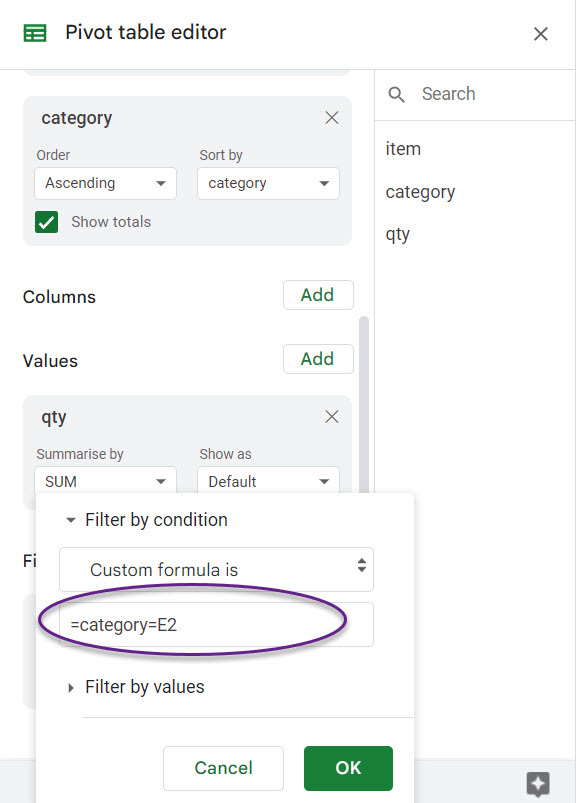Close the Pivot table editor
580x803 pixels.
coord(541,33)
